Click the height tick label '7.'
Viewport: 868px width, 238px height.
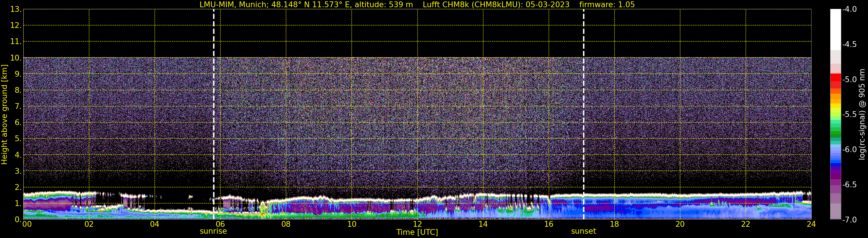[18, 107]
